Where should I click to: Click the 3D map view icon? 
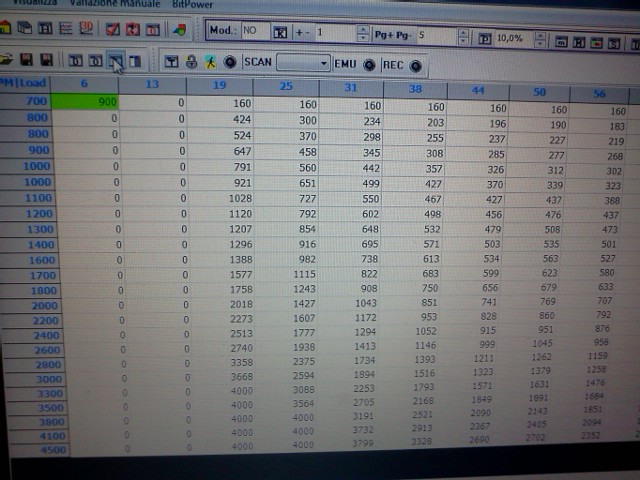[86, 28]
